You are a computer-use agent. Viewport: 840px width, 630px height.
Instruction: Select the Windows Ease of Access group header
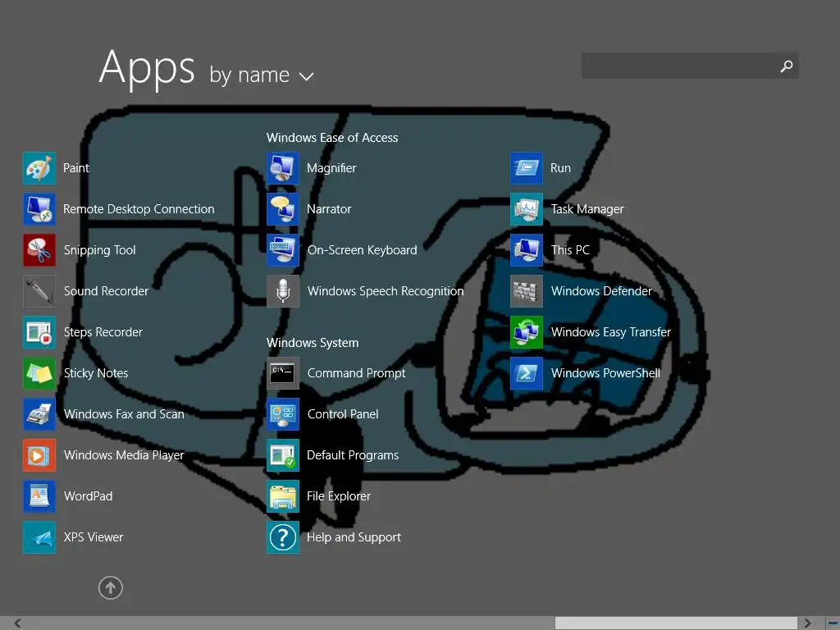(x=332, y=138)
